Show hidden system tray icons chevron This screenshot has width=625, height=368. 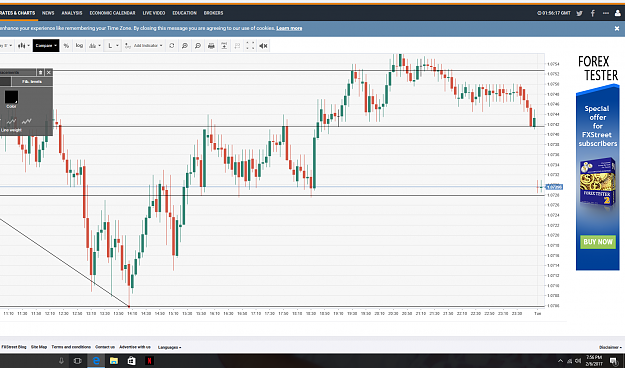(560, 361)
